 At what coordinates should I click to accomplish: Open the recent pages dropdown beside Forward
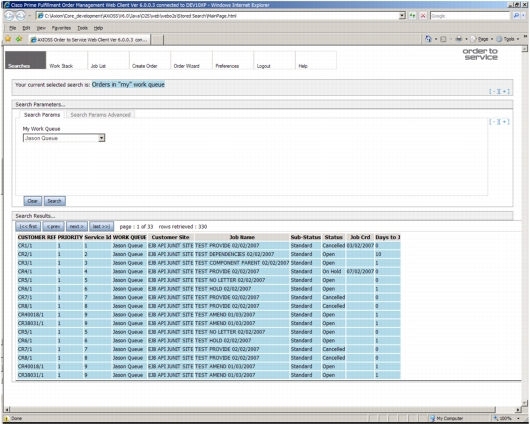coord(29,16)
